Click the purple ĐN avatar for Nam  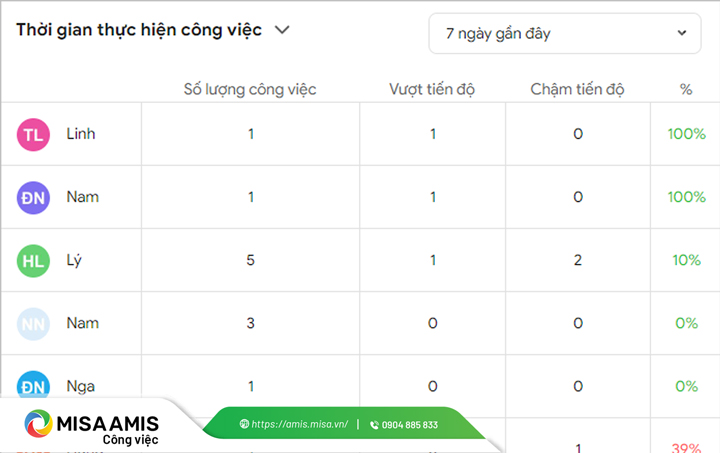(x=33, y=197)
